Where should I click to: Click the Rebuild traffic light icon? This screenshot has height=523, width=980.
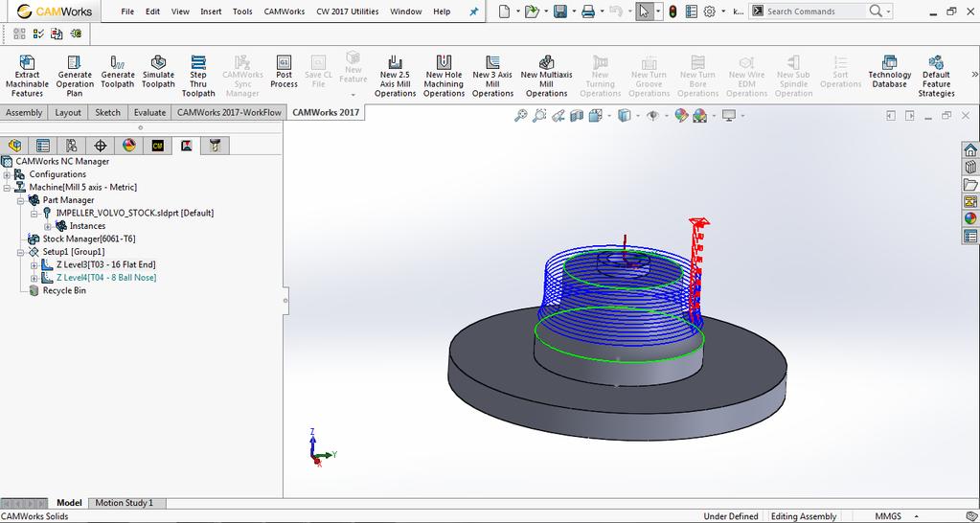[673, 11]
